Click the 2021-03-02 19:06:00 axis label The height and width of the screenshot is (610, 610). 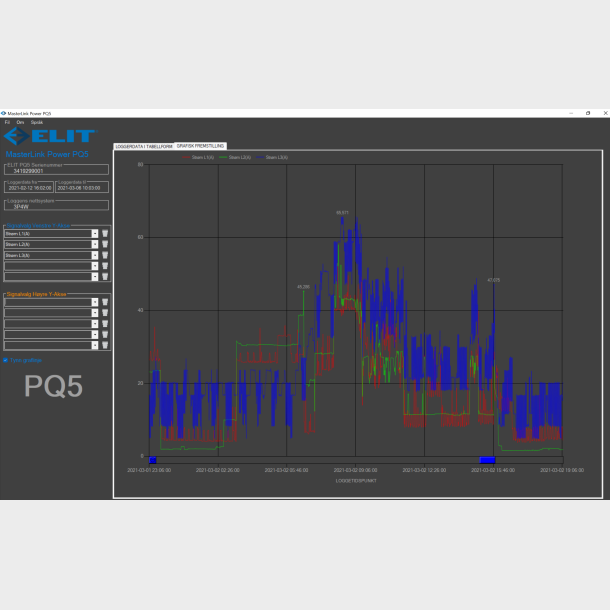[x=562, y=470]
